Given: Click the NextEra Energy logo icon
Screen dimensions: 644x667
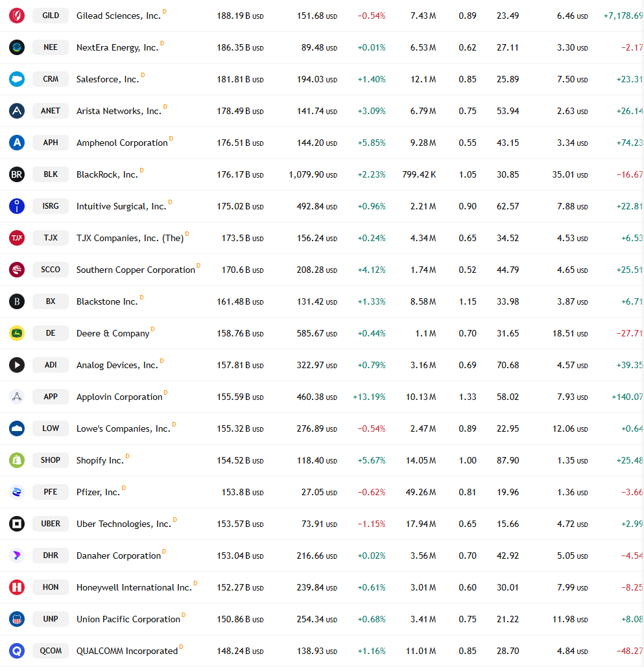Looking at the screenshot, I should (x=17, y=47).
